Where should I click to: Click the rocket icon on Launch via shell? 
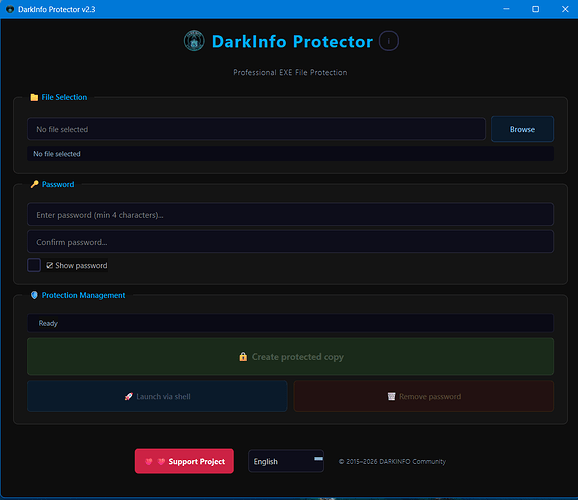pyautogui.click(x=129, y=397)
